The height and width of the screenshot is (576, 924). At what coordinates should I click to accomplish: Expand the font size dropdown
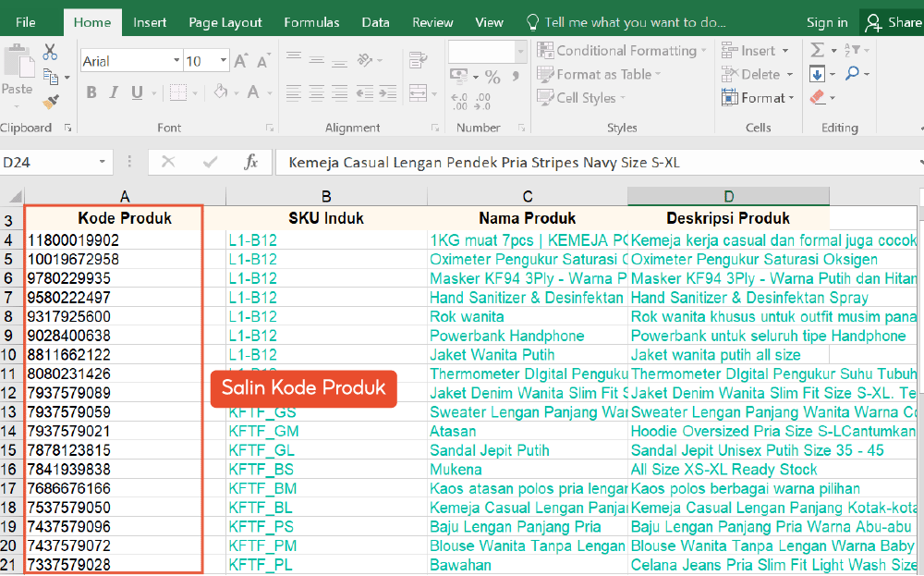pos(223,61)
